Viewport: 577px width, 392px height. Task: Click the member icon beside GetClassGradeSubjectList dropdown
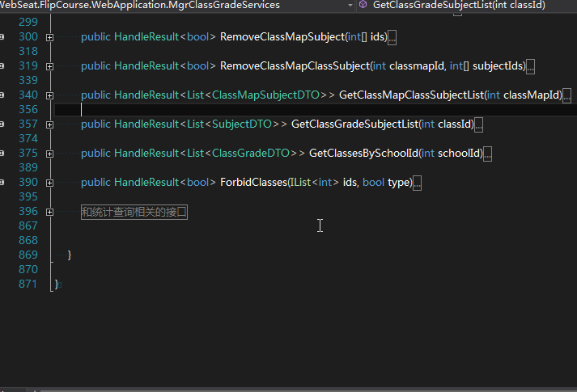363,4
